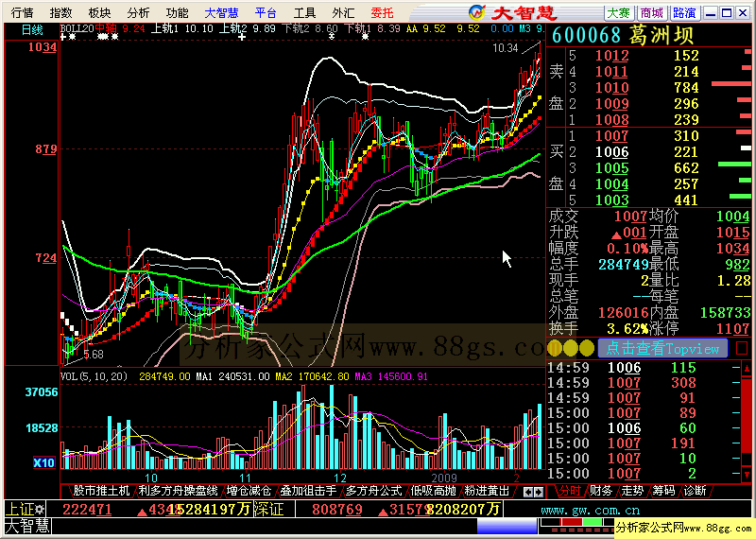Select the 多方舟公式 tab
Image resolution: width=756 pixels, height=539 pixels.
(x=373, y=491)
